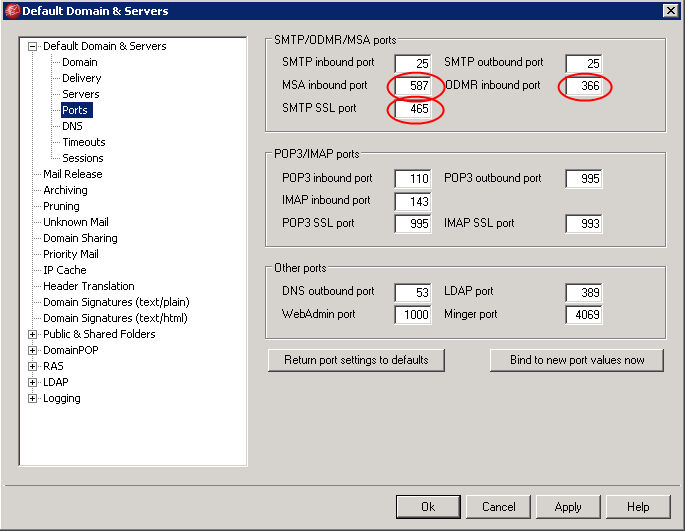This screenshot has height=531, width=685.
Task: Click the IMAP inbound port field
Action: 413,201
